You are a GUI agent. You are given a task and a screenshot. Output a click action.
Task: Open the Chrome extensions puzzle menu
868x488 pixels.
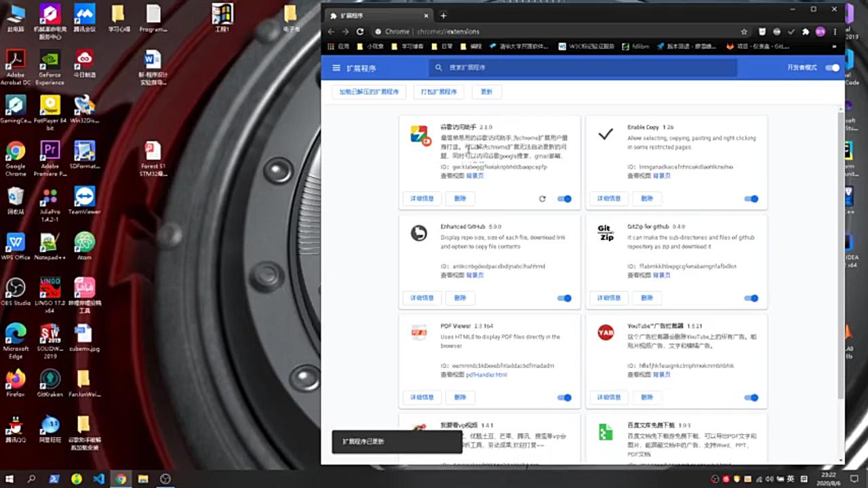tap(806, 32)
